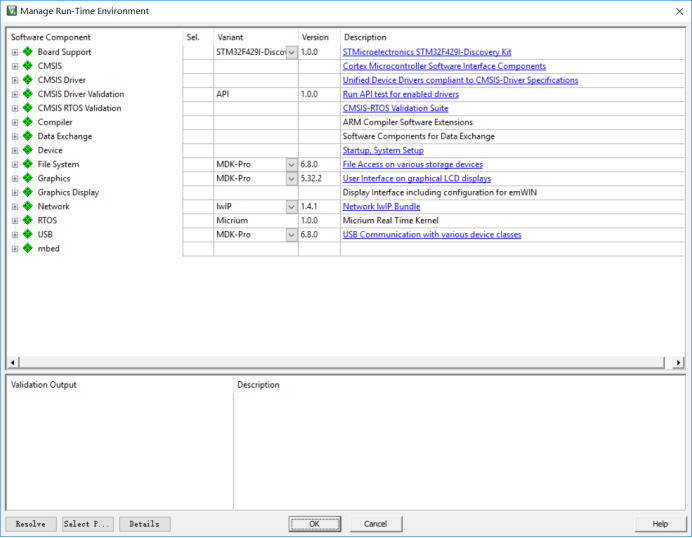
Task: Expand the Compiler tree node
Action: pyautogui.click(x=15, y=122)
